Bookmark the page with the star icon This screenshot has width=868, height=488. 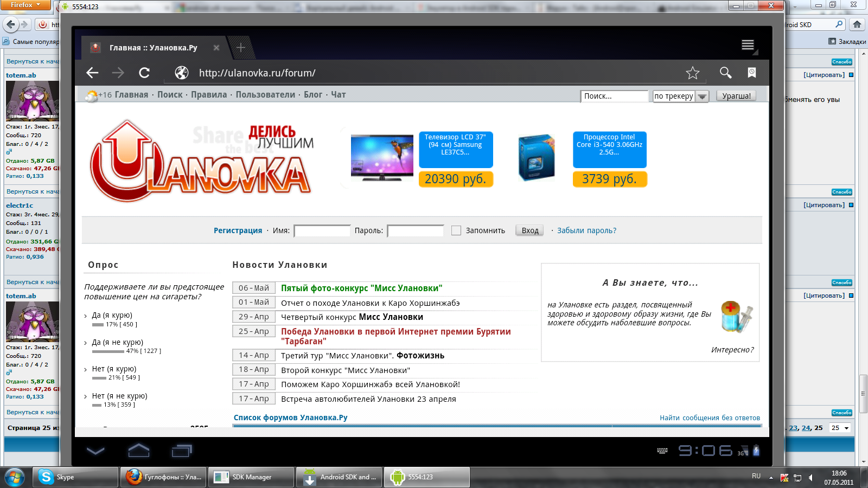(692, 73)
